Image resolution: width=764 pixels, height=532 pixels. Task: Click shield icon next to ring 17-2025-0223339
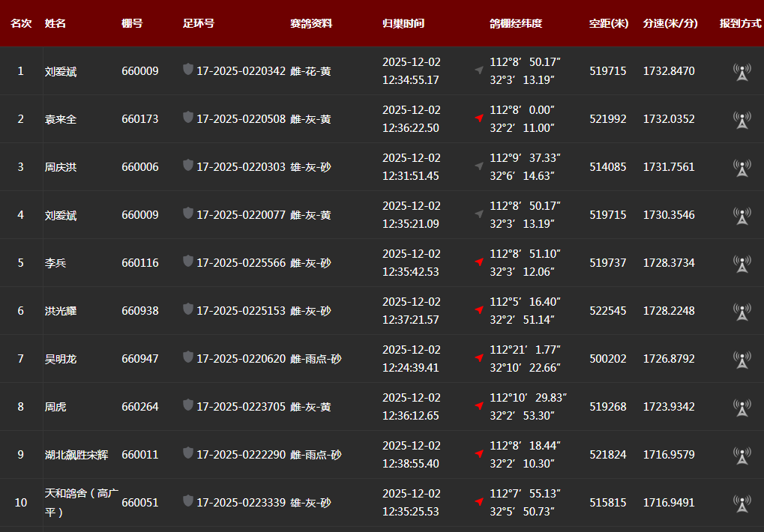pyautogui.click(x=188, y=501)
